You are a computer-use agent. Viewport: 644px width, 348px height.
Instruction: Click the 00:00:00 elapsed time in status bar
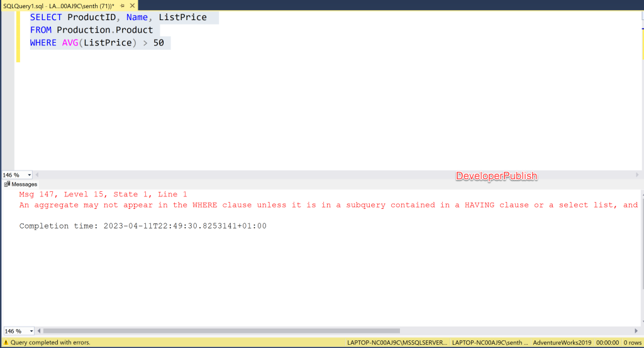click(x=608, y=342)
